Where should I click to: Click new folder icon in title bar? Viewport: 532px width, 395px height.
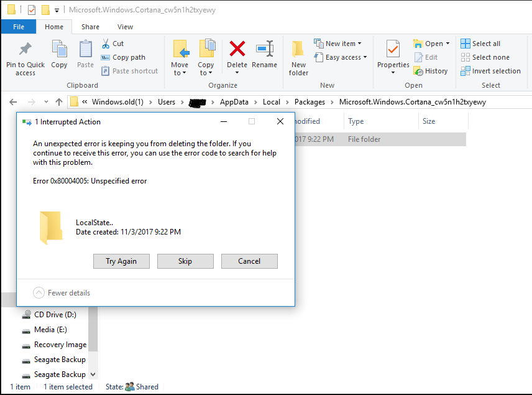coord(45,10)
